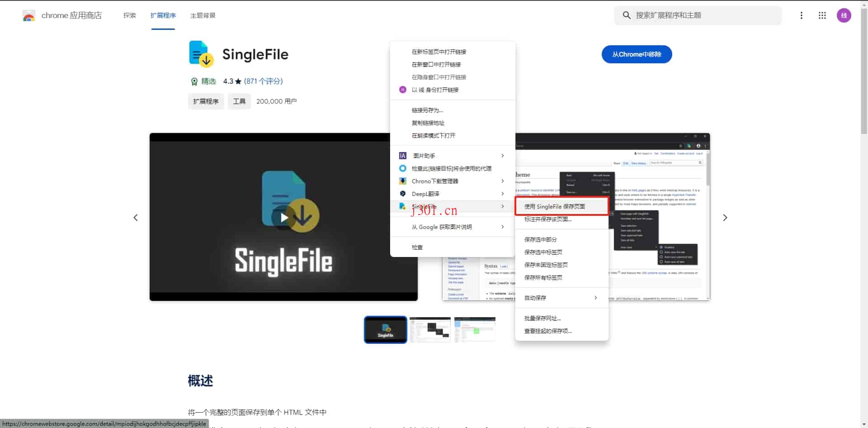Viewport: 868px width, 428px height.
Task: Expand the 自动保存 submenu arrow
Action: (x=596, y=298)
